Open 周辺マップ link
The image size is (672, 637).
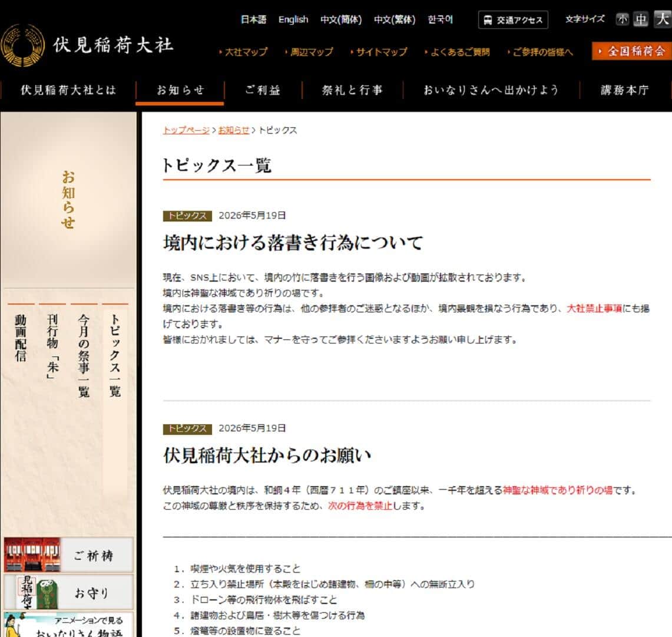[x=309, y=52]
